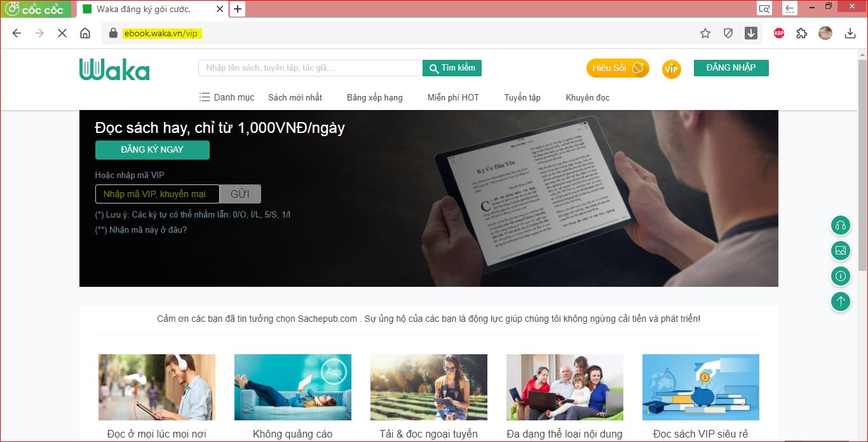Image resolution: width=868 pixels, height=442 pixels.
Task: Open the info circle floating icon
Action: 841,276
